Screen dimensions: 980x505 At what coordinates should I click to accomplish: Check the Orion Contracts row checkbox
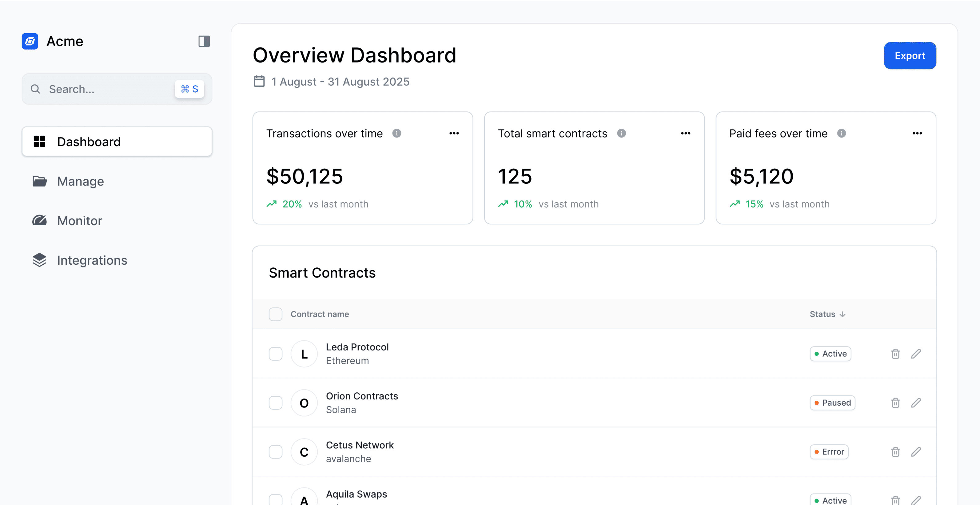pyautogui.click(x=275, y=403)
